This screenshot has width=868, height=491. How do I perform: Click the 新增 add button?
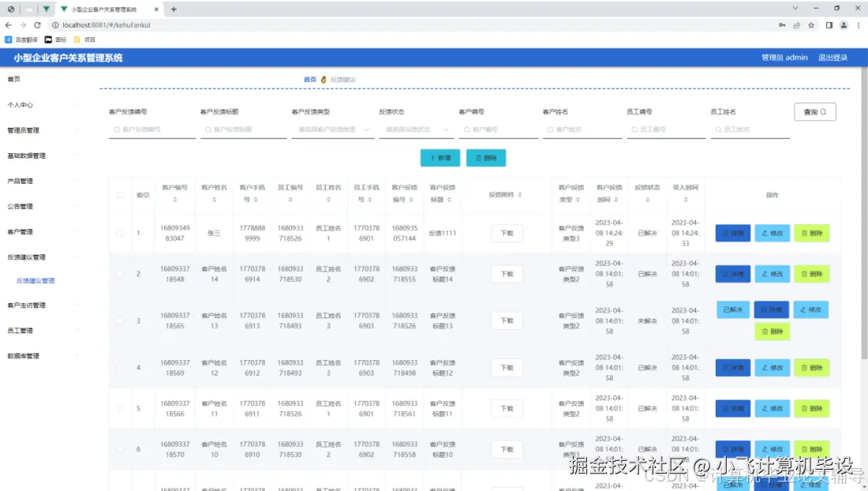click(x=440, y=158)
